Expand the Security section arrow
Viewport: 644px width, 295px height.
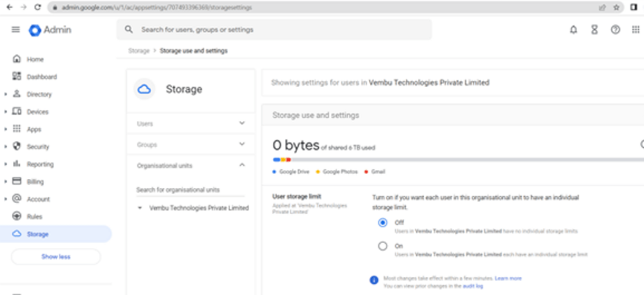[6, 146]
